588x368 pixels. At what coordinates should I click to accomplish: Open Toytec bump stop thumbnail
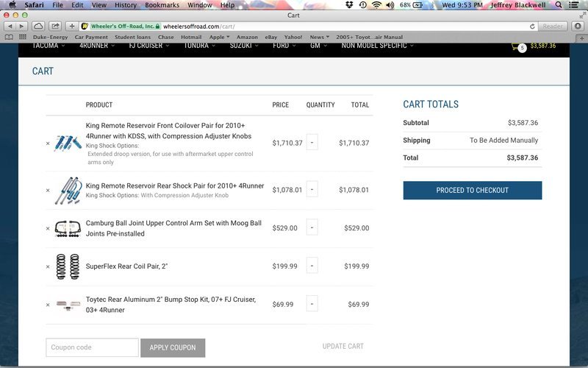68,305
